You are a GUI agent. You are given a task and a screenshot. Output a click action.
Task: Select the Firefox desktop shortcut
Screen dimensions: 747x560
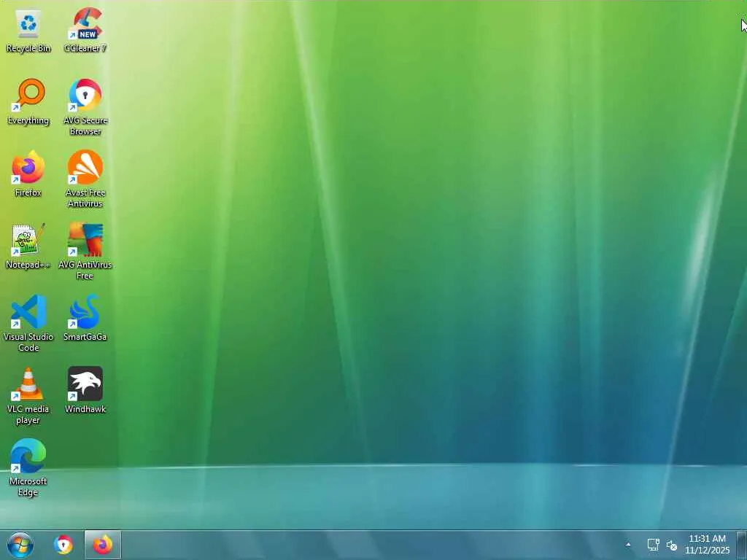click(x=28, y=174)
